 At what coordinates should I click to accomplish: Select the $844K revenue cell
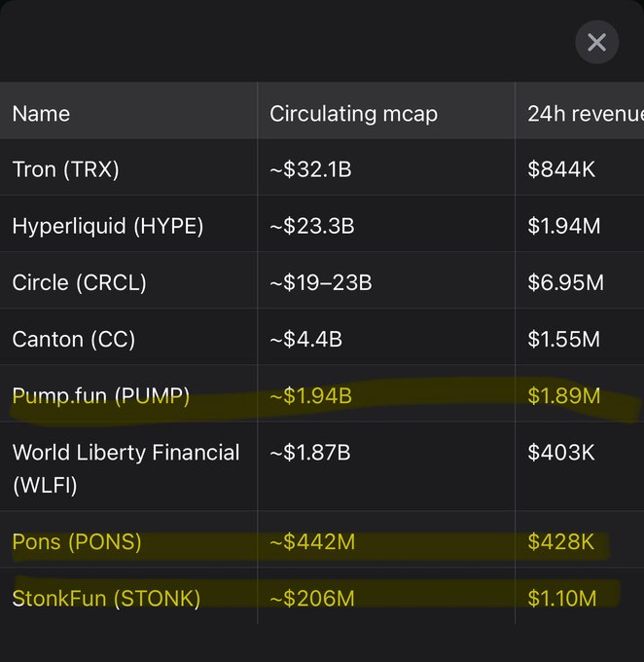(x=580, y=167)
